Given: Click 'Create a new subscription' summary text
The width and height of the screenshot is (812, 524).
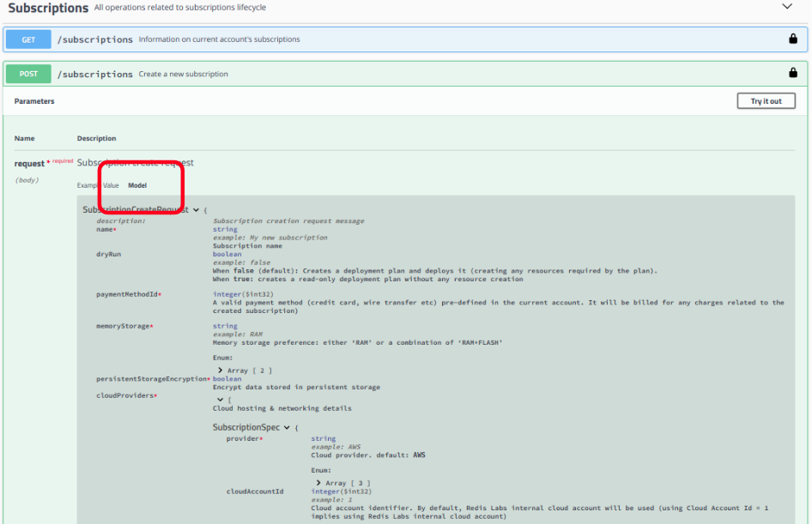Looking at the screenshot, I should point(184,75).
